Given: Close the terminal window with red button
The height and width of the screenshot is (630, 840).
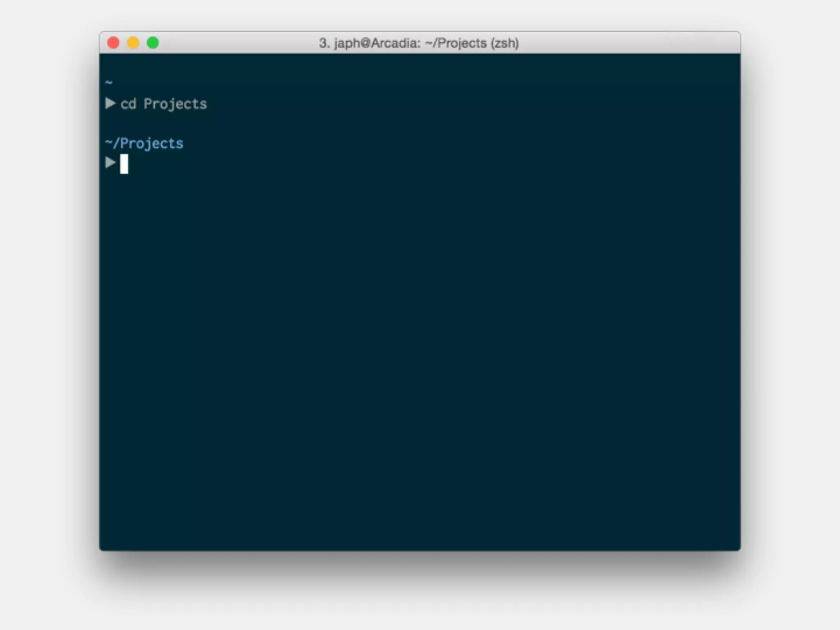Looking at the screenshot, I should tap(113, 43).
